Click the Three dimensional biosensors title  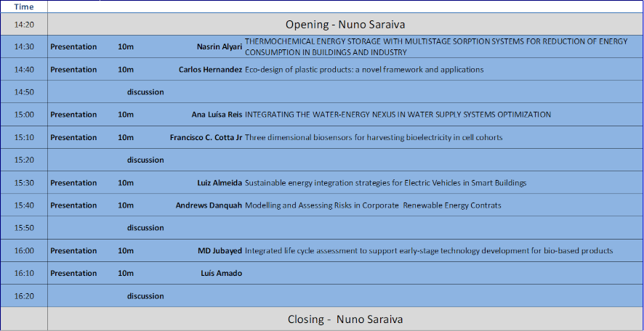pyautogui.click(x=374, y=137)
